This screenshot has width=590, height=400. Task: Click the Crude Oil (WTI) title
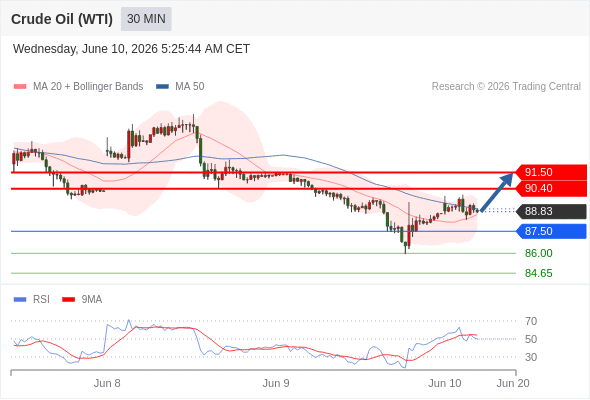tap(62, 19)
